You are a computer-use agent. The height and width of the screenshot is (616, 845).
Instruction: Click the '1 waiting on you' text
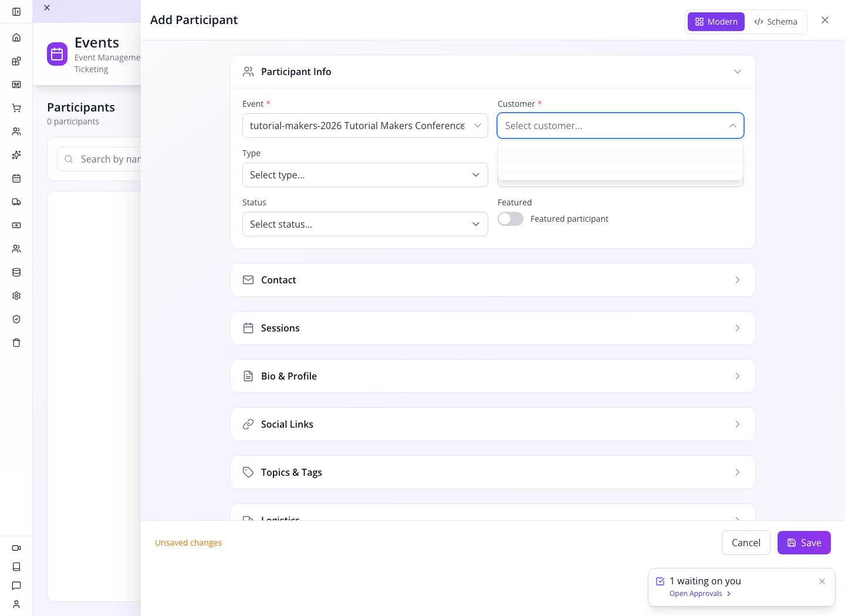(705, 581)
